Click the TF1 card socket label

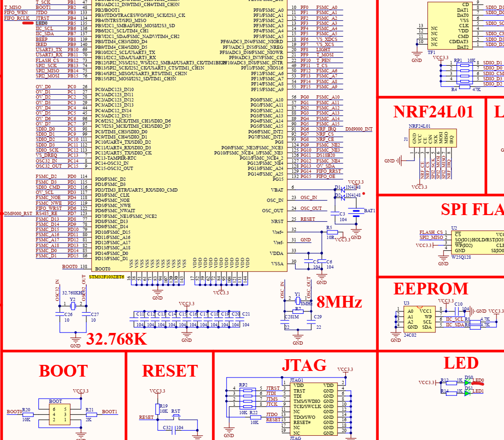click(x=431, y=52)
